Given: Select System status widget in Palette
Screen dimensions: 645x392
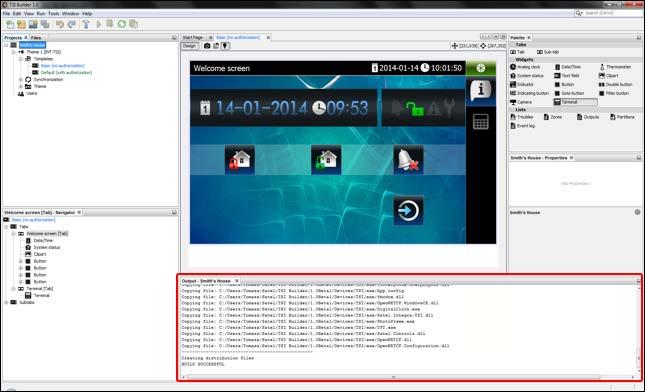Looking at the screenshot, I should point(527,76).
